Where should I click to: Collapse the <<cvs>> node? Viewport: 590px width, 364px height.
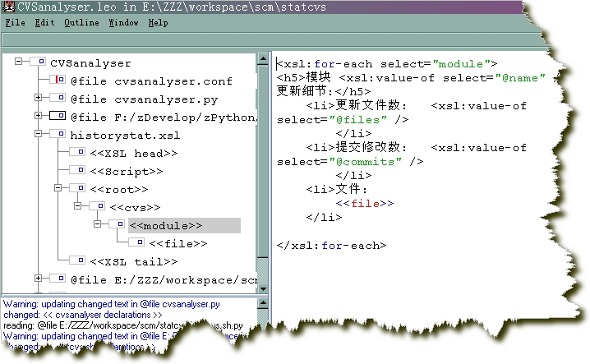(x=77, y=205)
